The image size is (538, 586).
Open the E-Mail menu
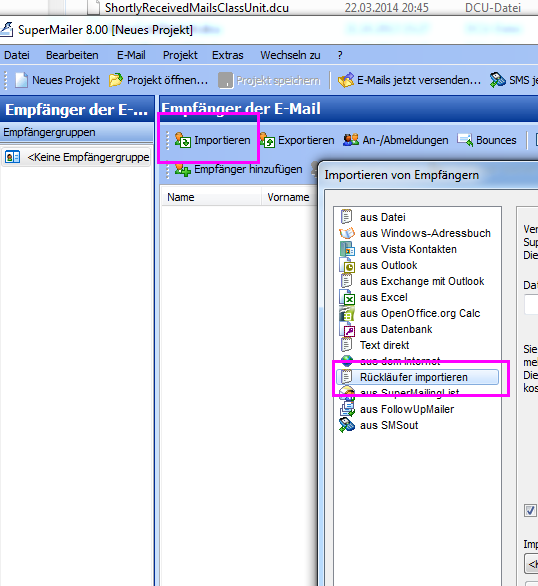pyautogui.click(x=131, y=55)
